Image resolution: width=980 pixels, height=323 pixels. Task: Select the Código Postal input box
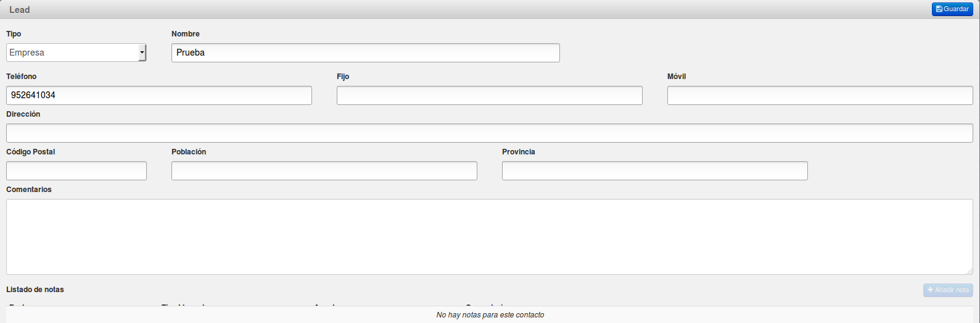point(76,170)
